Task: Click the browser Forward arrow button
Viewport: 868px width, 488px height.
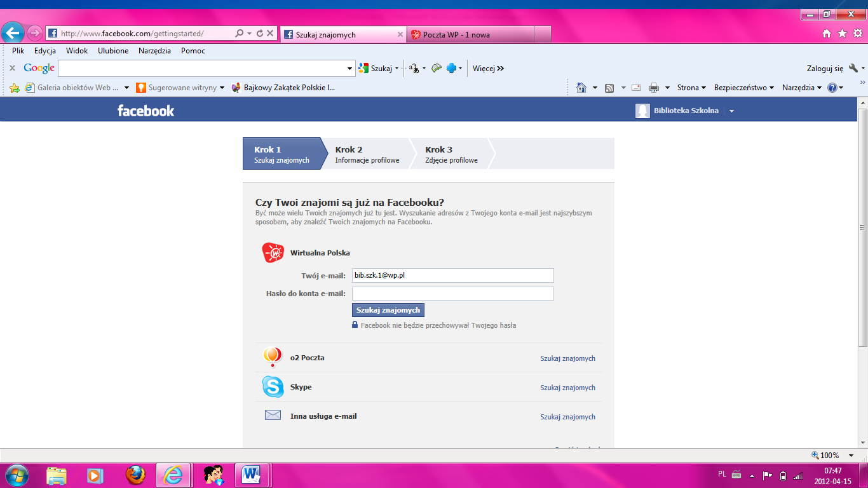Action: (x=34, y=33)
